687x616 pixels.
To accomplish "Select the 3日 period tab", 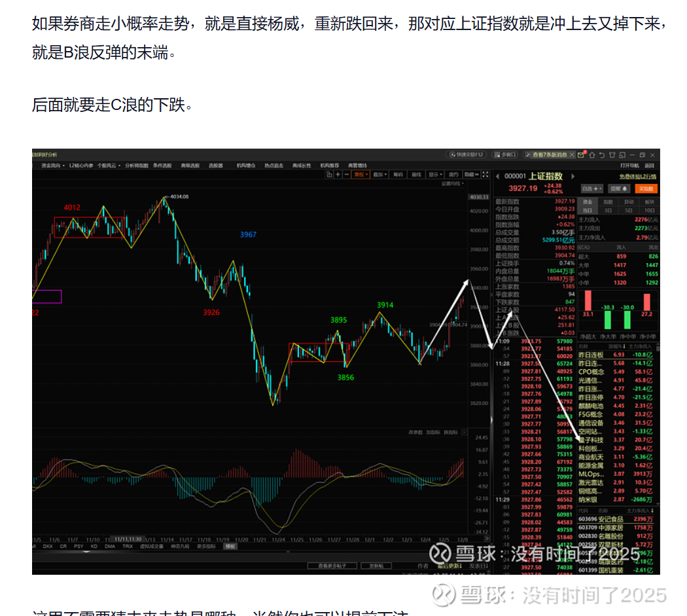I will point(608,210).
